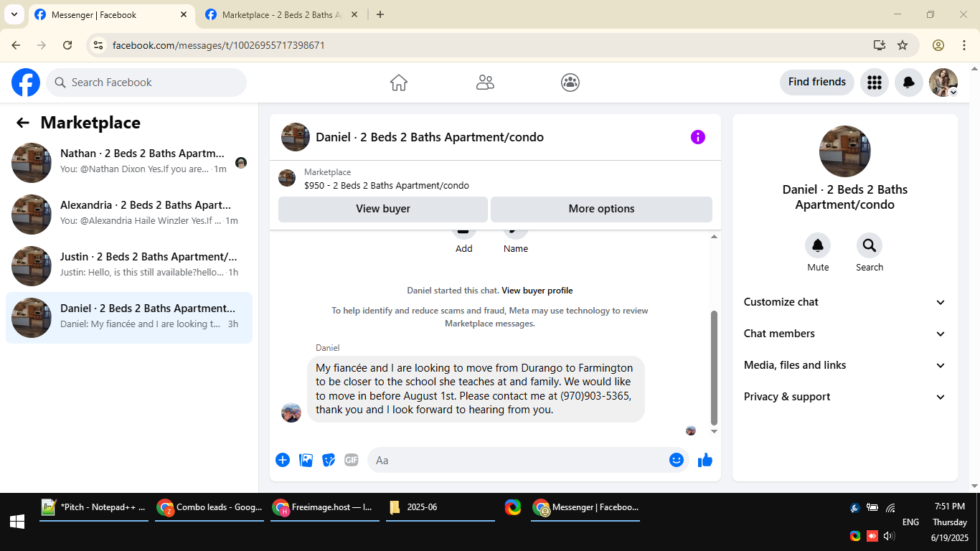Image resolution: width=980 pixels, height=551 pixels.
Task: Click the chat vertical scrollbar thumb
Action: tap(714, 367)
